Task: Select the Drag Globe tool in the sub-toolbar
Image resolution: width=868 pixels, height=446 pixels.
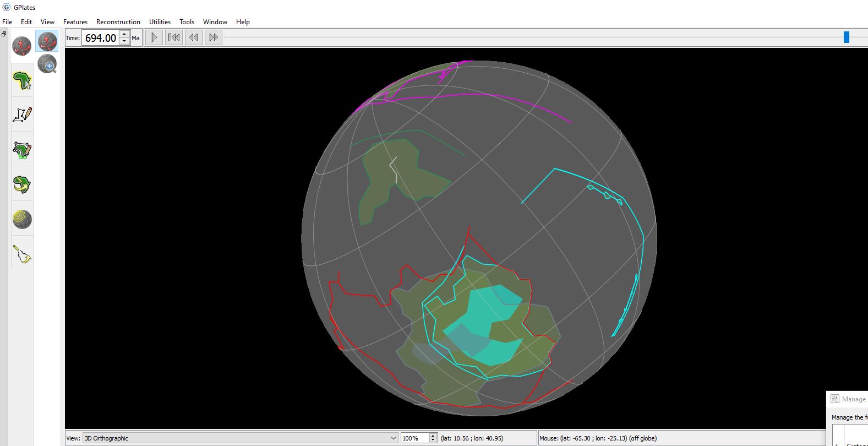Action: (x=47, y=41)
